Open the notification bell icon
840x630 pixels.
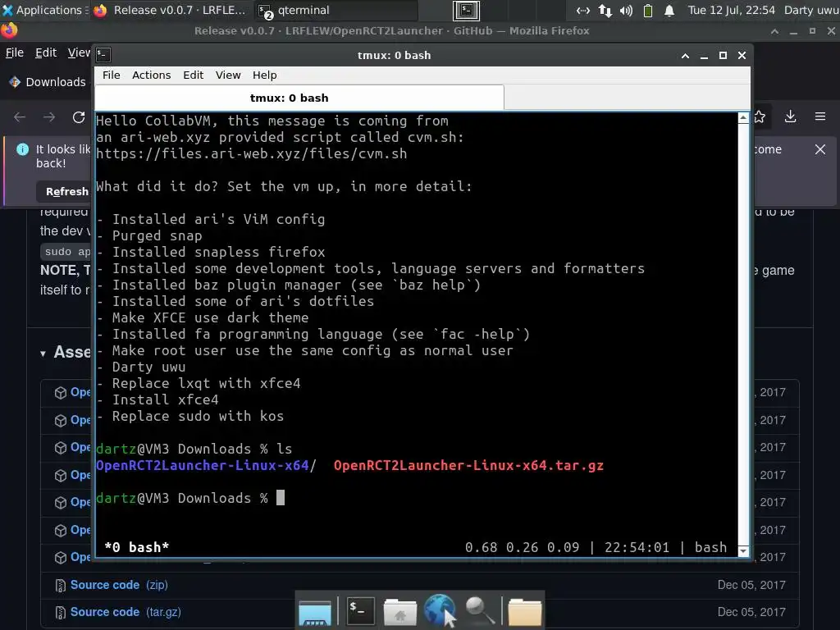(x=669, y=10)
